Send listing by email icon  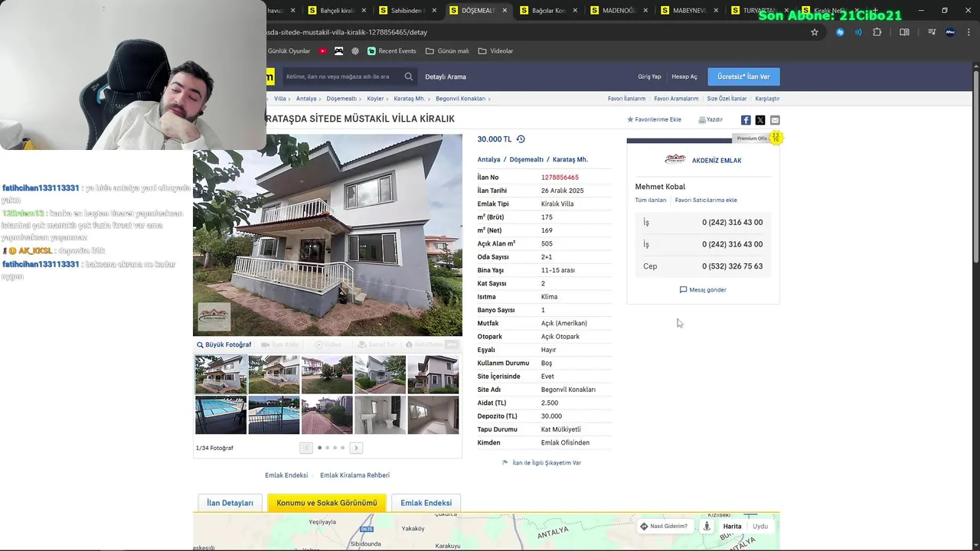tap(775, 120)
